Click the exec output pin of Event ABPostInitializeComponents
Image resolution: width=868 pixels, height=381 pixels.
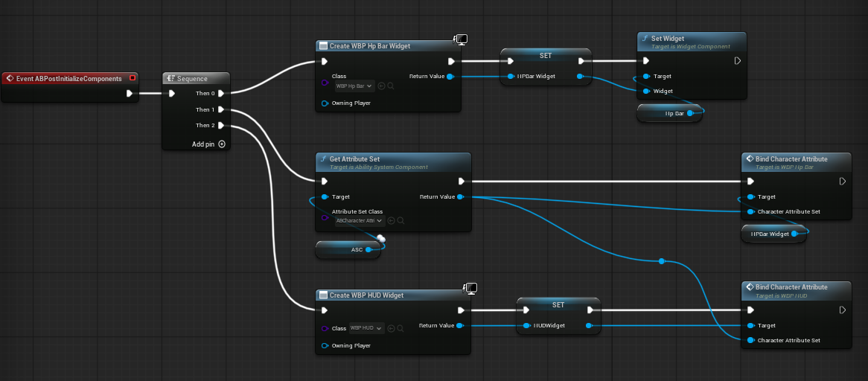(129, 94)
